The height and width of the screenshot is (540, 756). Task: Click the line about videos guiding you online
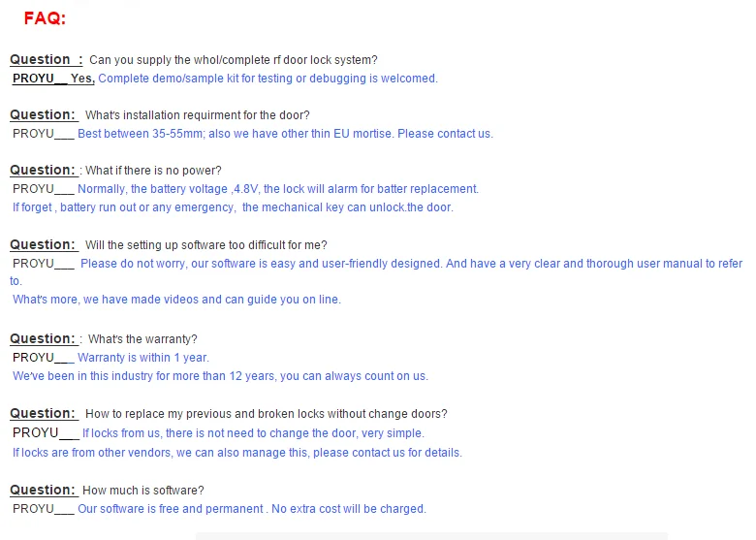pyautogui.click(x=176, y=300)
